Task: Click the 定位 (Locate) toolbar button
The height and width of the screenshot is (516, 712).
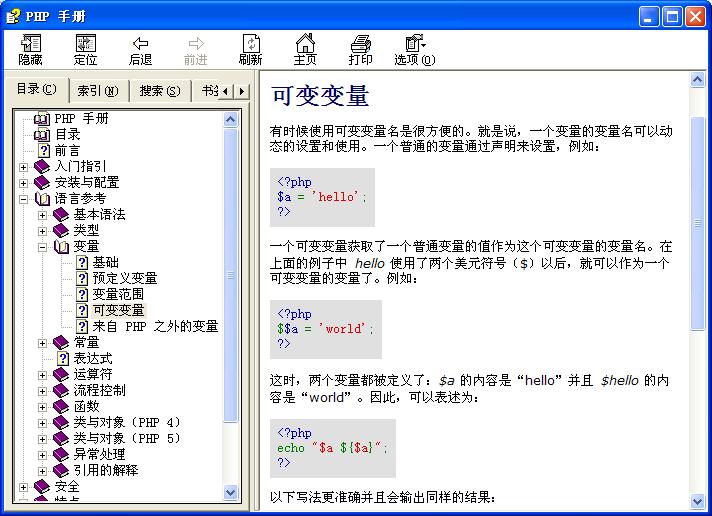Action: coord(85,50)
